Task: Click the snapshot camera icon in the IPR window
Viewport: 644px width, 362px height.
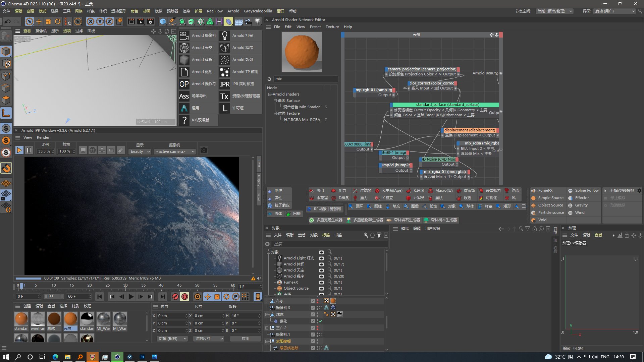Action: tap(204, 150)
